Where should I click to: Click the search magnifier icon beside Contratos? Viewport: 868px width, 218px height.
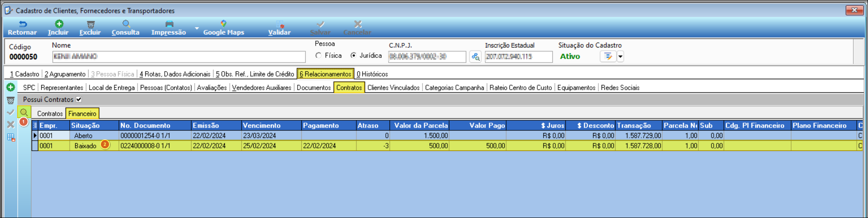[24, 112]
